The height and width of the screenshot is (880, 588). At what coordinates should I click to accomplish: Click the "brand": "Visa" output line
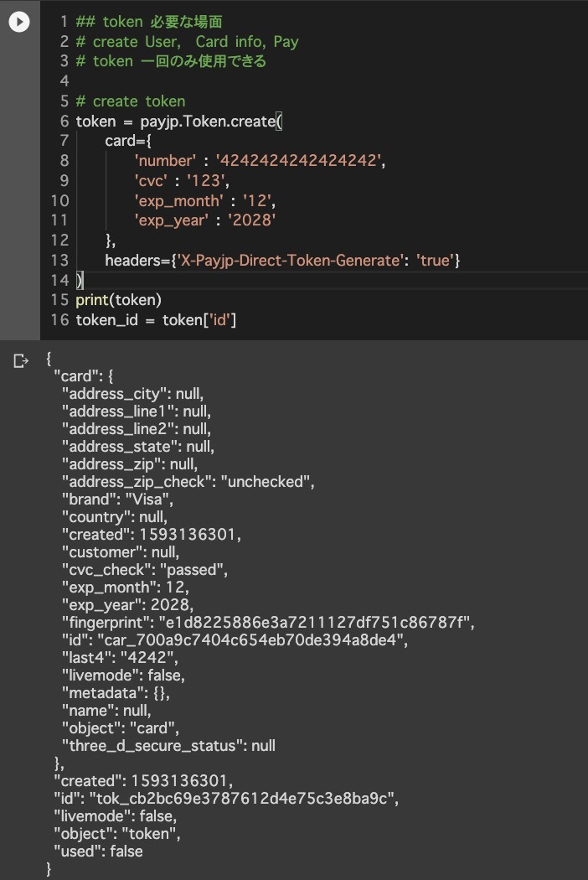click(x=117, y=500)
